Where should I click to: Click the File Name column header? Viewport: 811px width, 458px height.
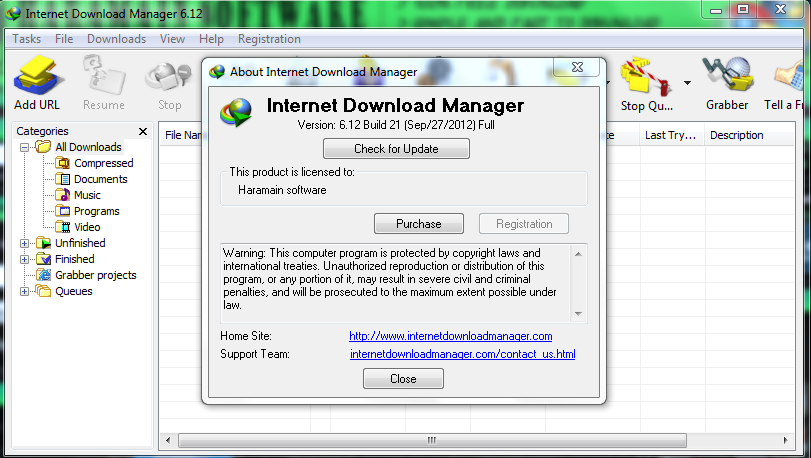[182, 135]
